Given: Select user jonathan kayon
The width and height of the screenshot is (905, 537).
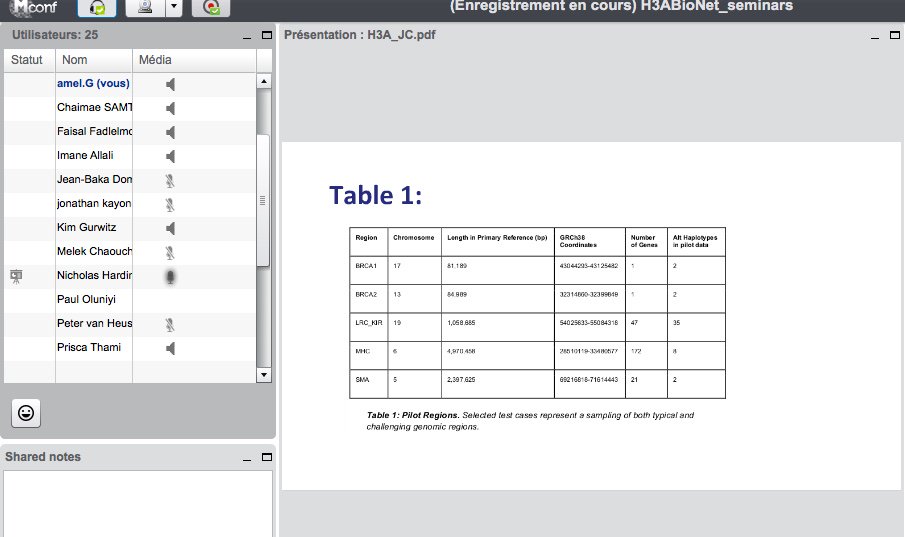Looking at the screenshot, I should pyautogui.click(x=94, y=203).
